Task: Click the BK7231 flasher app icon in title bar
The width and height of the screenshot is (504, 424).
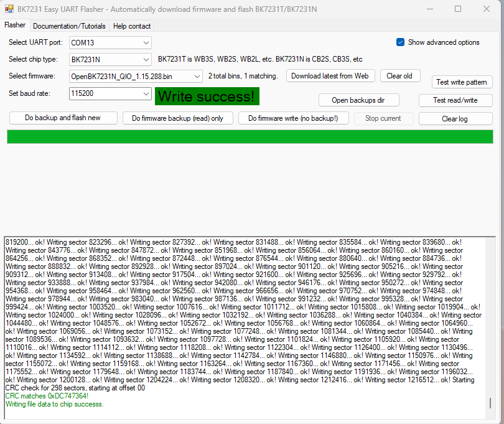Action: point(9,9)
